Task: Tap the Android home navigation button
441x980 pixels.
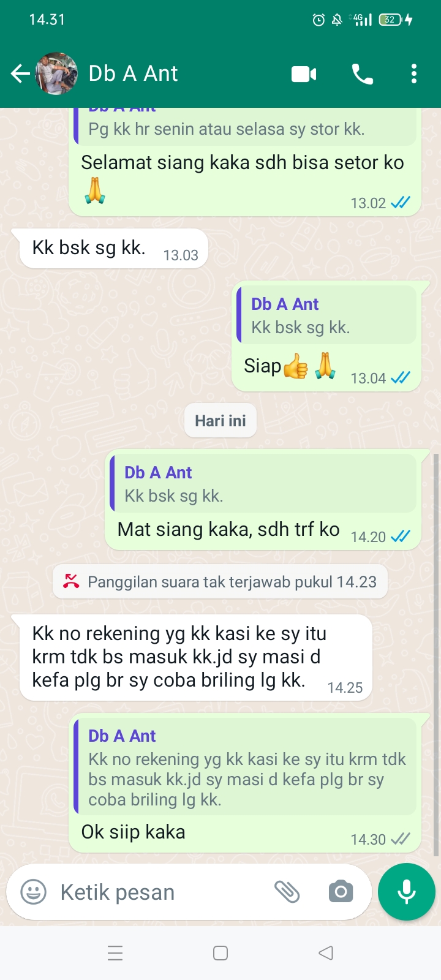Action: (221, 953)
